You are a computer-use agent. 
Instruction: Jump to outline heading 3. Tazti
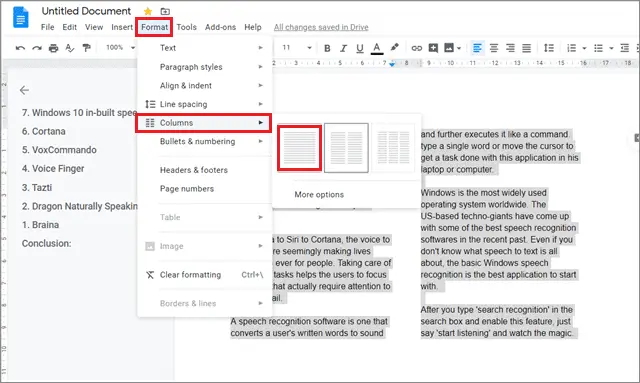(37, 187)
